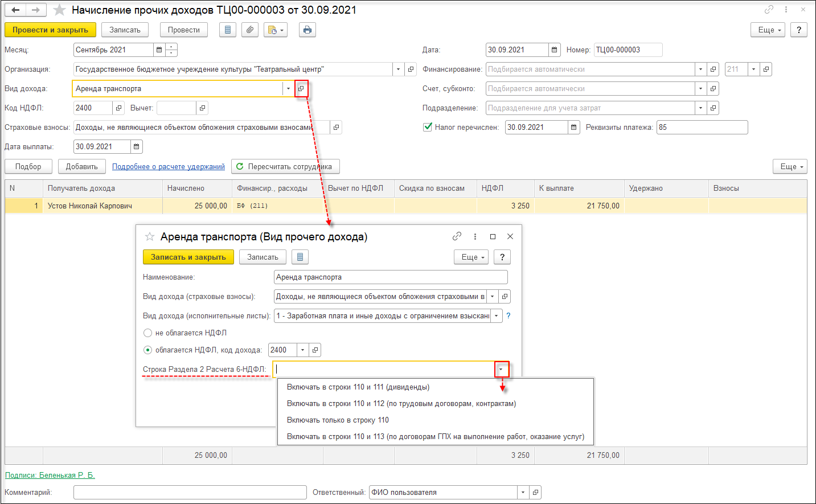The width and height of the screenshot is (816, 504).
Task: Select не облагается НДФЛ radio button
Action: (148, 333)
